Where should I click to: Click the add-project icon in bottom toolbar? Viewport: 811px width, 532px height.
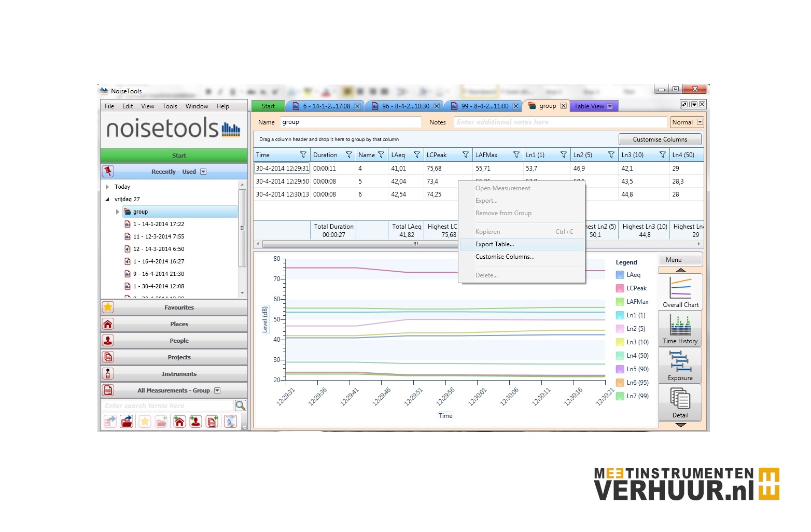(x=212, y=422)
